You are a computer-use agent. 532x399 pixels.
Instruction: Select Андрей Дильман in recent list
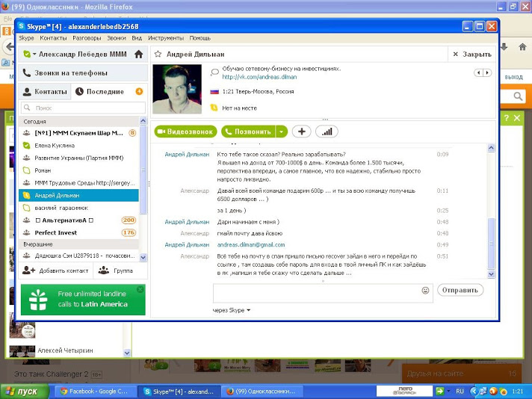pyautogui.click(x=78, y=196)
